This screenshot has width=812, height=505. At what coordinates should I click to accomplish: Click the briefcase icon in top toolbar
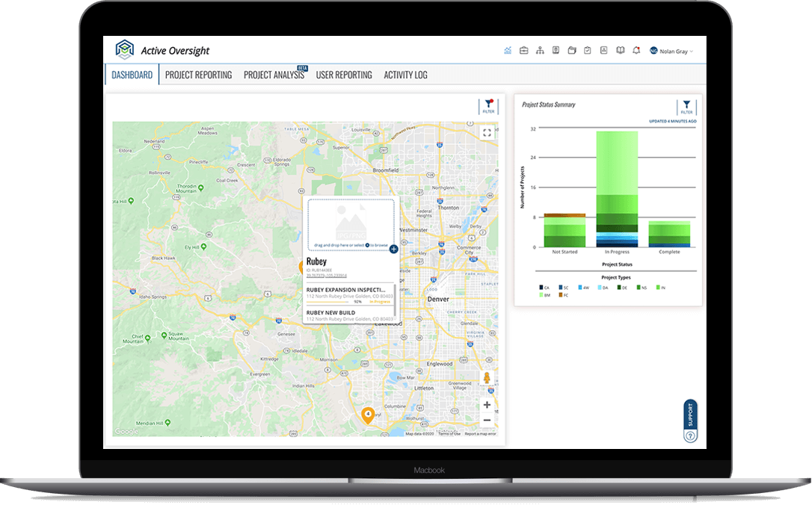524,51
